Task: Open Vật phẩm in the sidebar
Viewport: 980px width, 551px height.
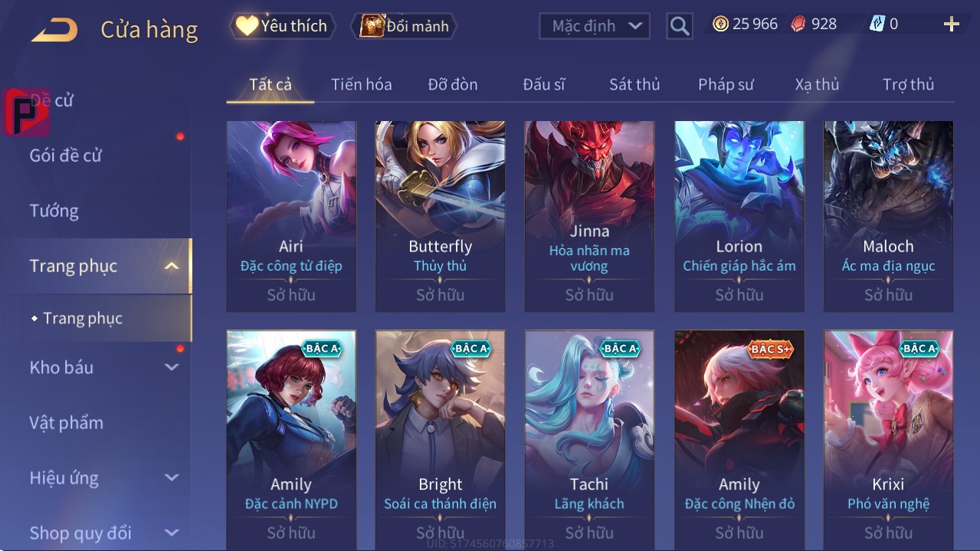Action: point(66,422)
